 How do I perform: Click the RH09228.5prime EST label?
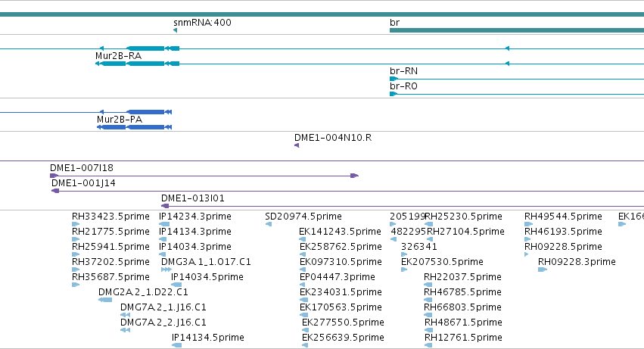563,247
